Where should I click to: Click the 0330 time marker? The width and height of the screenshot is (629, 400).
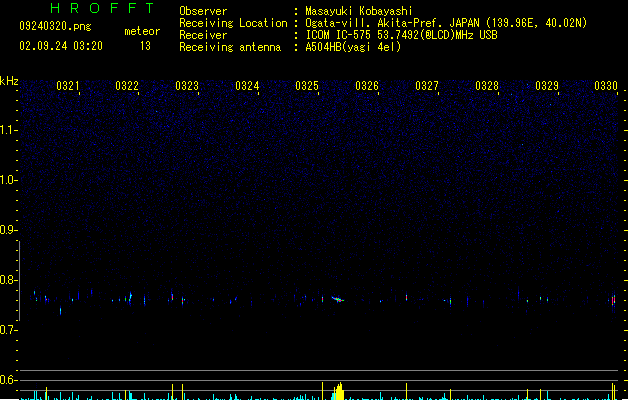[x=606, y=86]
